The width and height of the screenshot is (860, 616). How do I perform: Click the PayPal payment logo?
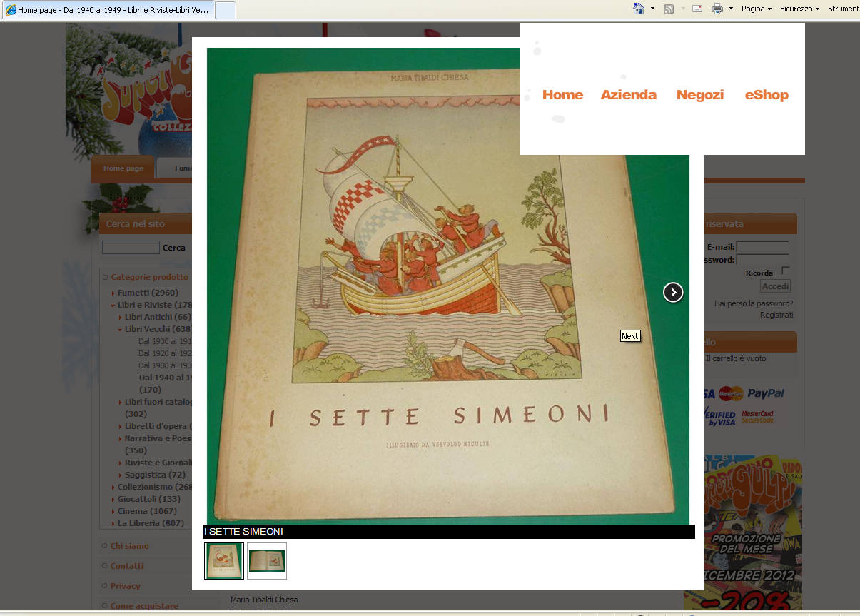(x=766, y=393)
